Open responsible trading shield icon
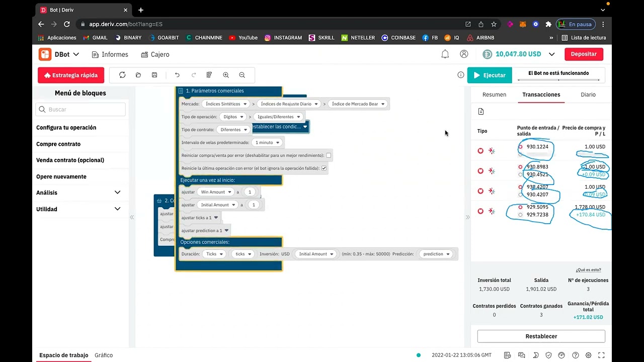Screen dimensions: 644x362 pos(548,355)
